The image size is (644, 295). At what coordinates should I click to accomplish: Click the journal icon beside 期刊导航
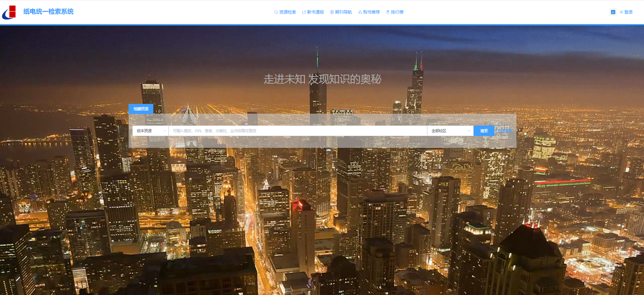pyautogui.click(x=332, y=12)
